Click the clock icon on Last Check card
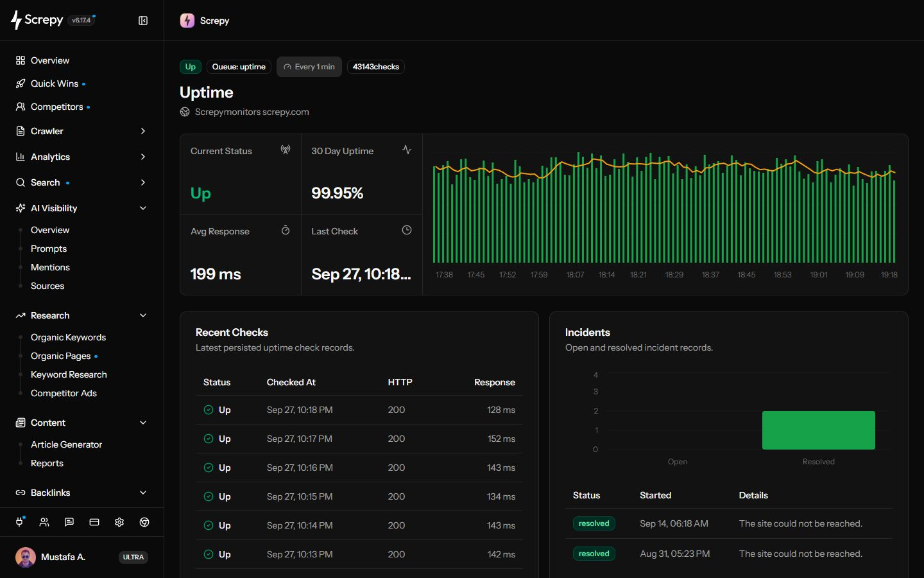The width and height of the screenshot is (924, 578). [407, 230]
